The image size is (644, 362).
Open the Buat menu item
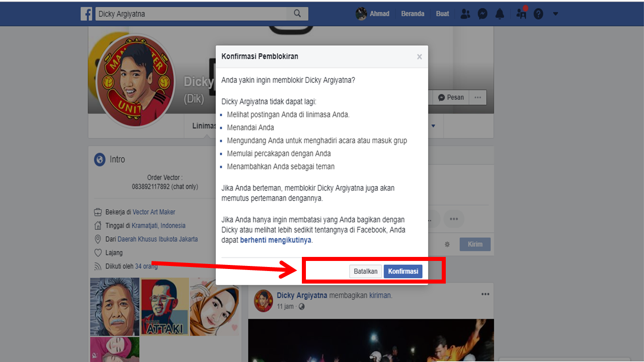442,14
